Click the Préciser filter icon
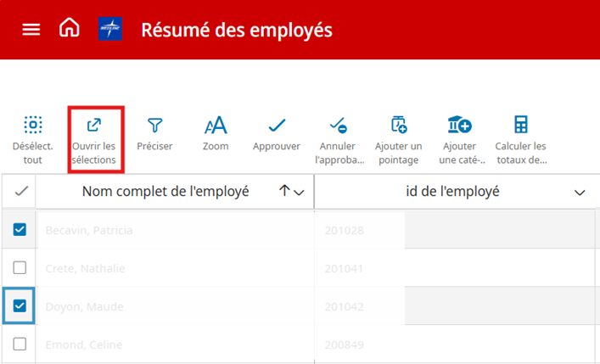 [154, 126]
